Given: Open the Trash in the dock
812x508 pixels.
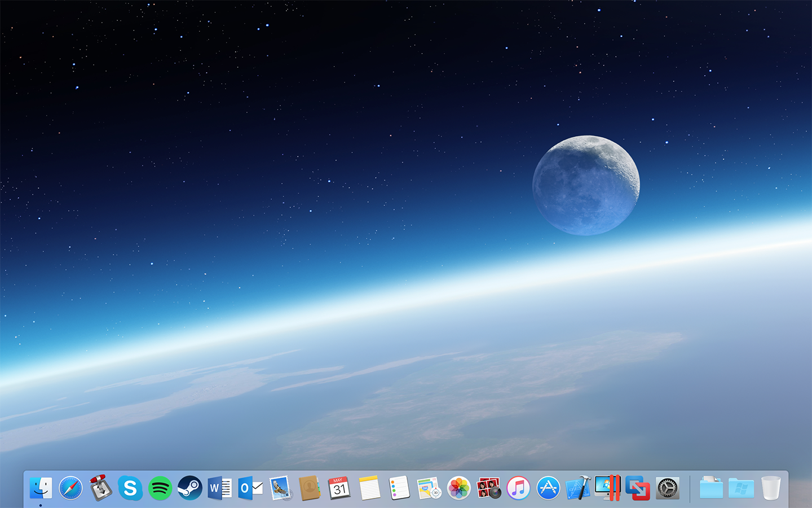Looking at the screenshot, I should pos(771,488).
